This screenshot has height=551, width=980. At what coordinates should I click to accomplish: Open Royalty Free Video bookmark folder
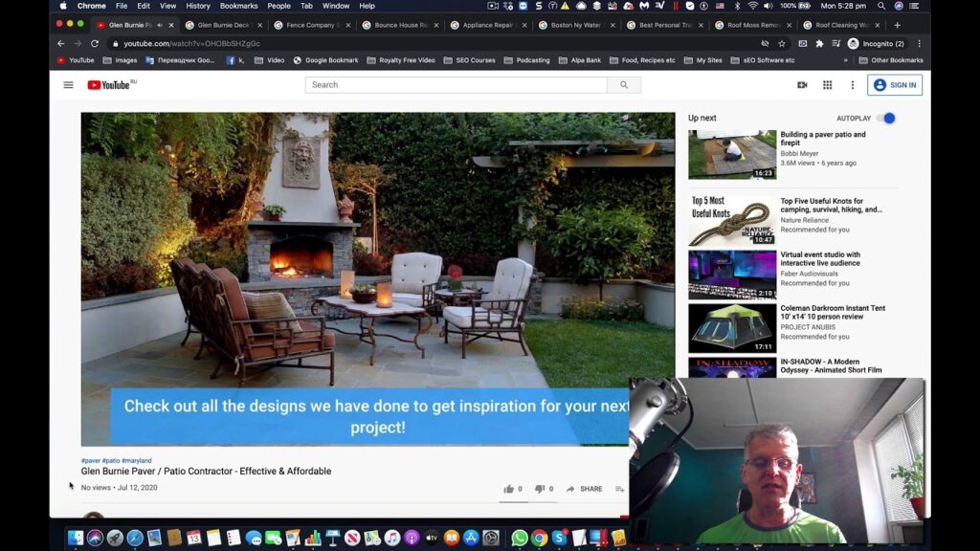pyautogui.click(x=401, y=60)
